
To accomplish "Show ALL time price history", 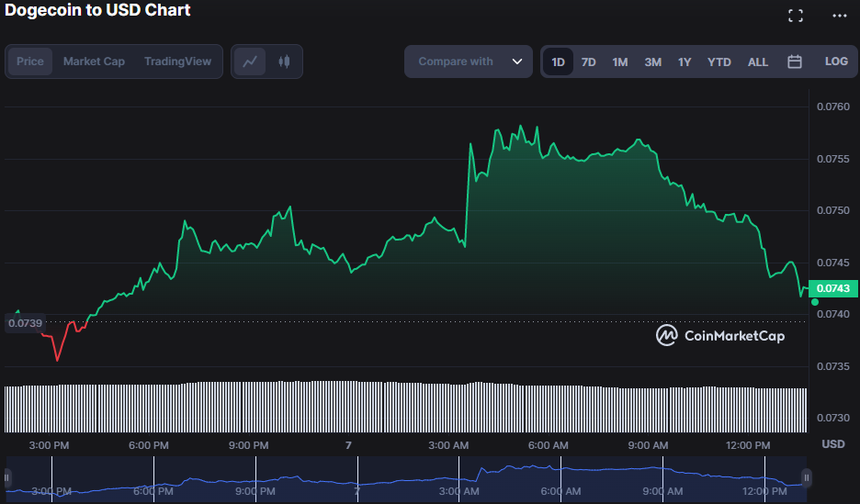I will coord(758,62).
